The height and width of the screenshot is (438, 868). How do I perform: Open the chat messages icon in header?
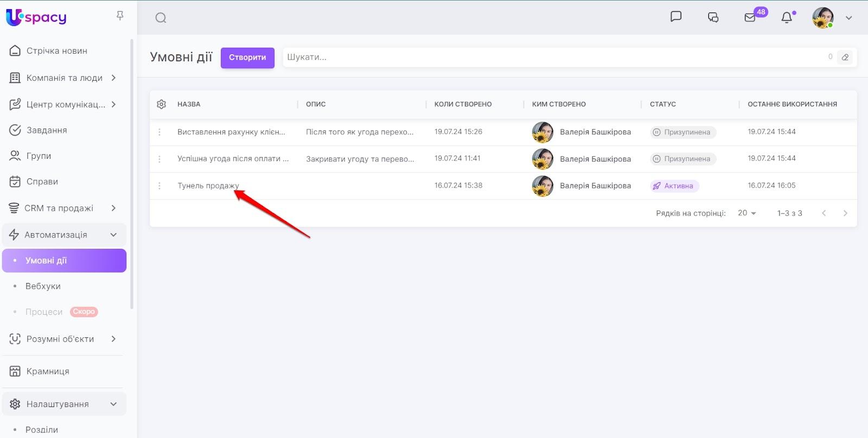coord(675,17)
